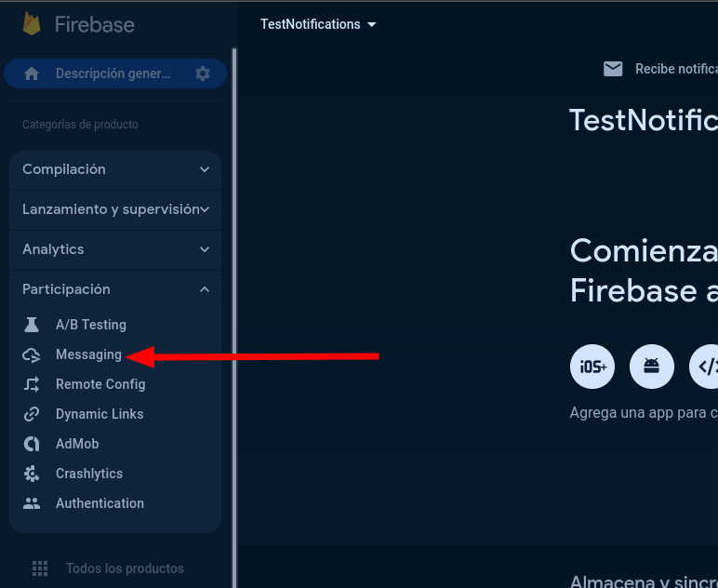This screenshot has width=718, height=588.
Task: Go to Descripción general overview
Action: (x=113, y=73)
